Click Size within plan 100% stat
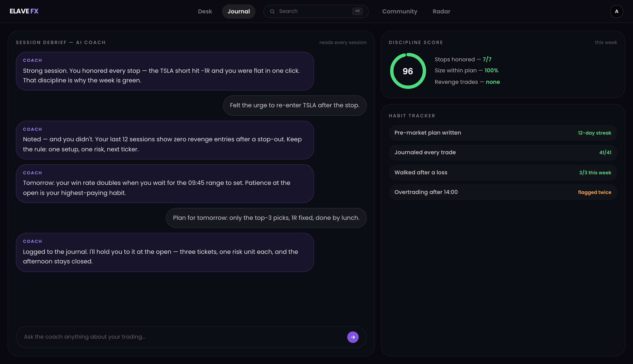The image size is (633, 364). 466,70
